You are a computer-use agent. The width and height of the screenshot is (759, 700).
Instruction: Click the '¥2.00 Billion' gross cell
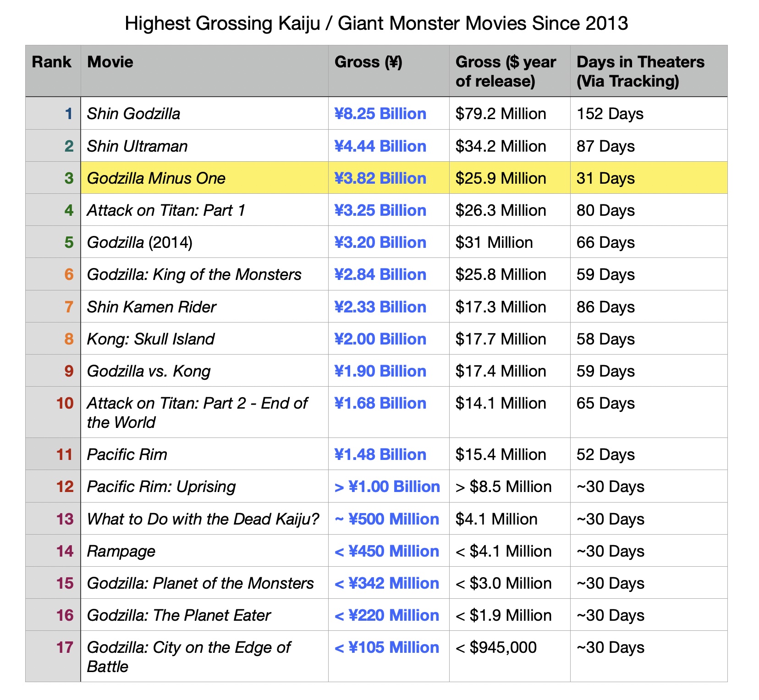[x=389, y=339]
